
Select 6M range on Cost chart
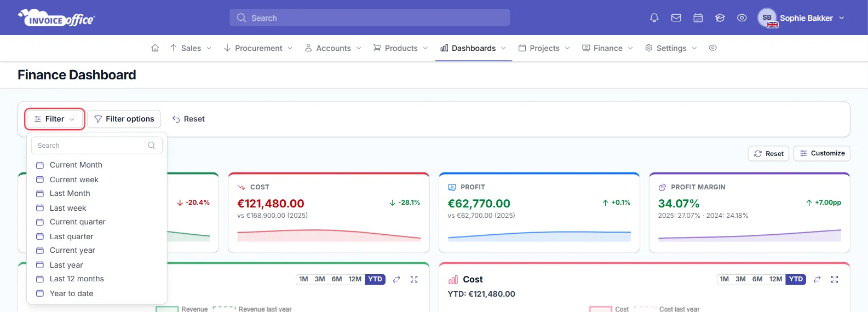coord(757,279)
